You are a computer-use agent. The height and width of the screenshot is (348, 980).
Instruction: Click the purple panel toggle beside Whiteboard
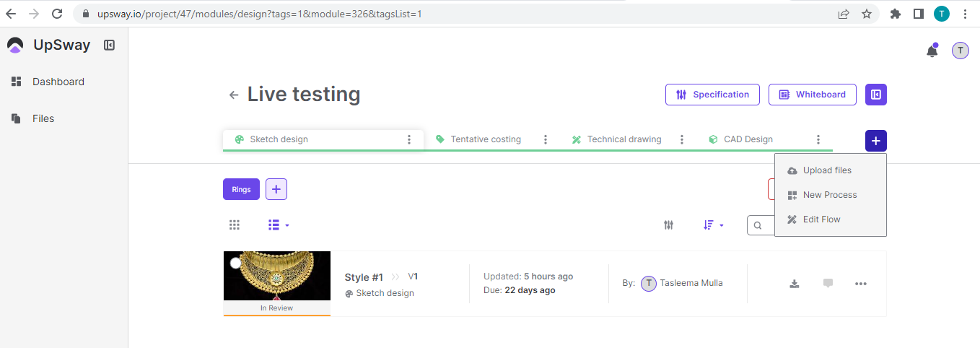coord(875,95)
